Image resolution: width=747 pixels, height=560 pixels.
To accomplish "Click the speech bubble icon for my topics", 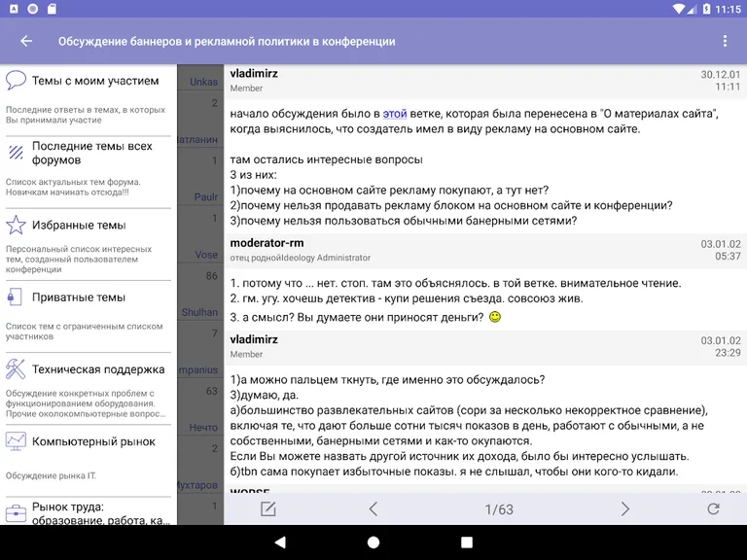I will [16, 80].
